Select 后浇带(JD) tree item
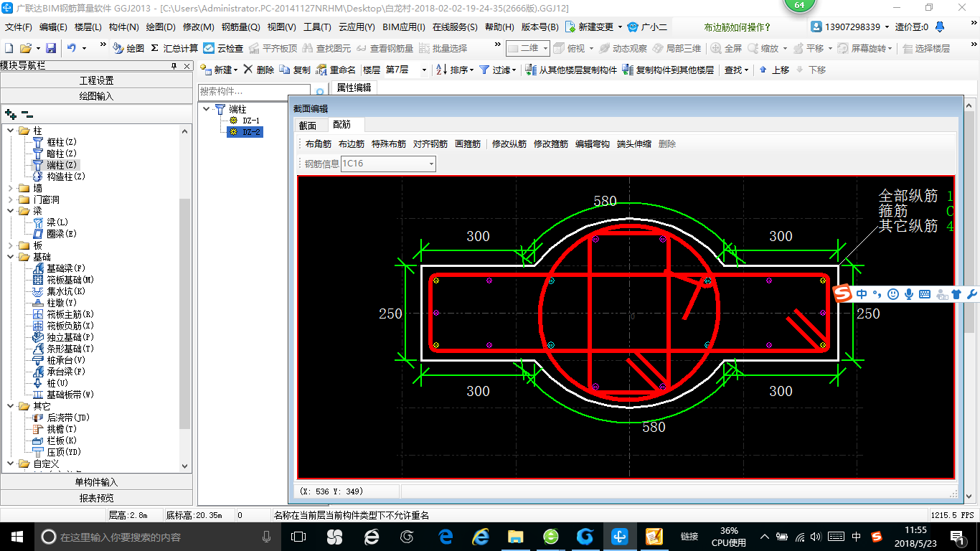The width and height of the screenshot is (980, 551). (x=61, y=418)
